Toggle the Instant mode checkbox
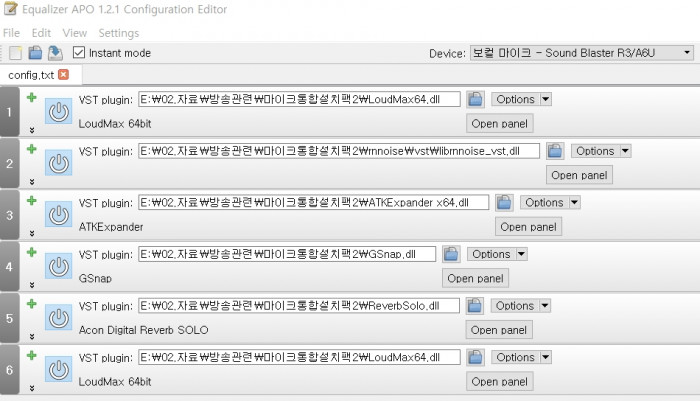This screenshot has width=700, height=401. (79, 53)
